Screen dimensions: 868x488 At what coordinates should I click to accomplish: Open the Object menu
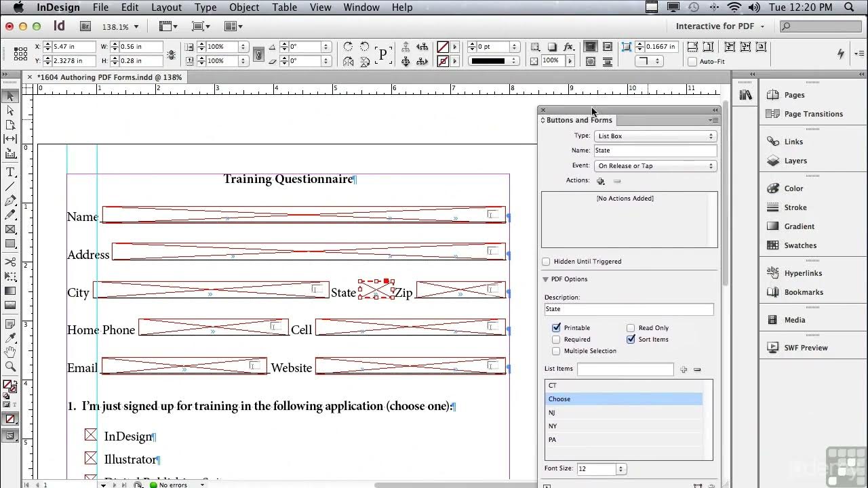coord(244,7)
